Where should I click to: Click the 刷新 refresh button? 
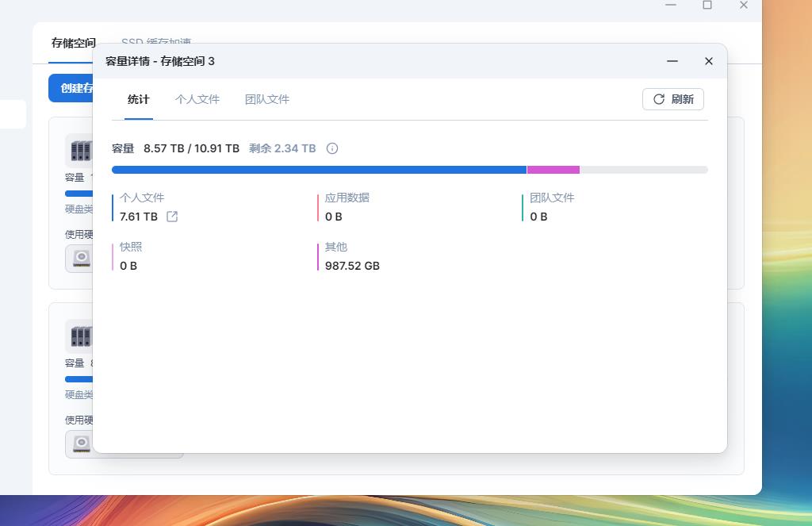pyautogui.click(x=672, y=99)
